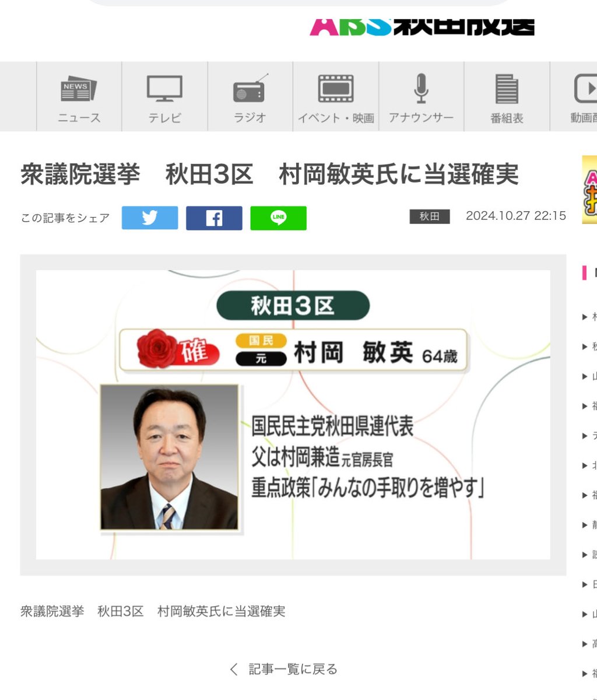This screenshot has width=597, height=700.
Task: Click the ニュース menu label
Action: (79, 118)
